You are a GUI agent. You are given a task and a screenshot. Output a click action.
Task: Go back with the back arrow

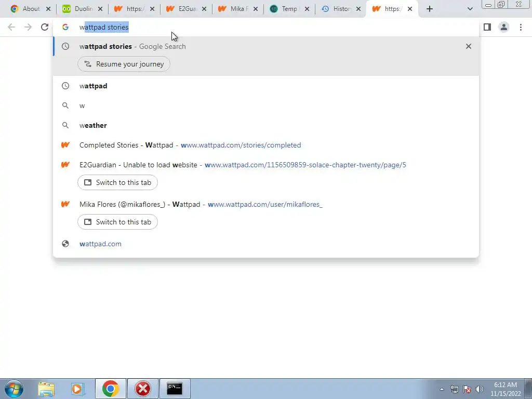pos(11,27)
